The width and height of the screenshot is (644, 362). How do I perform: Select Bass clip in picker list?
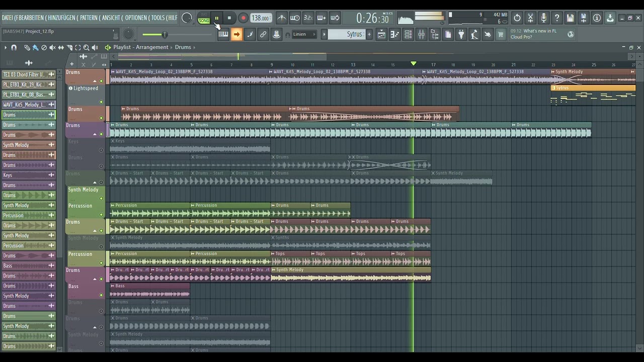click(x=29, y=265)
